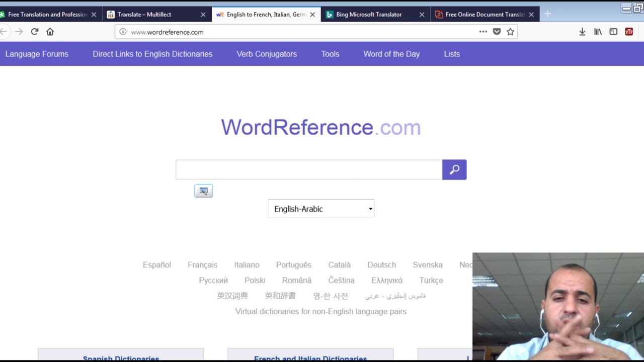Viewport: 644px width, 362px height.
Task: Close the WordReference English to French tab
Action: [312, 15]
